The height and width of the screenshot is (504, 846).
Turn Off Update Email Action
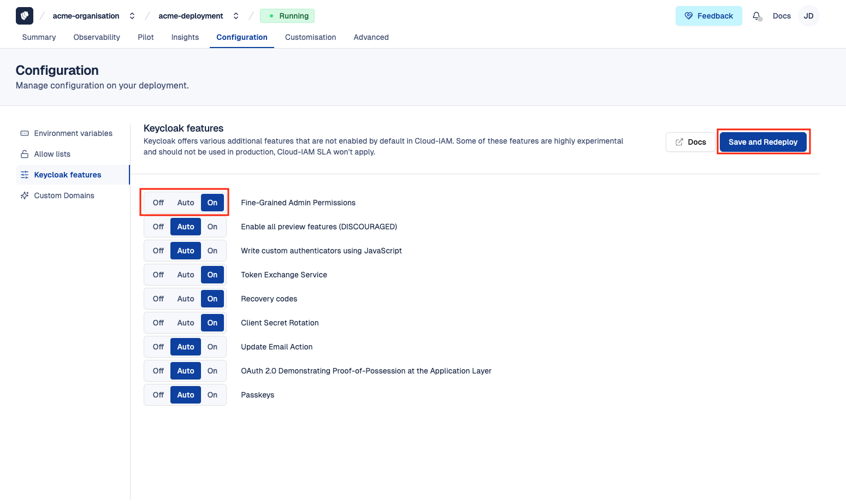158,347
